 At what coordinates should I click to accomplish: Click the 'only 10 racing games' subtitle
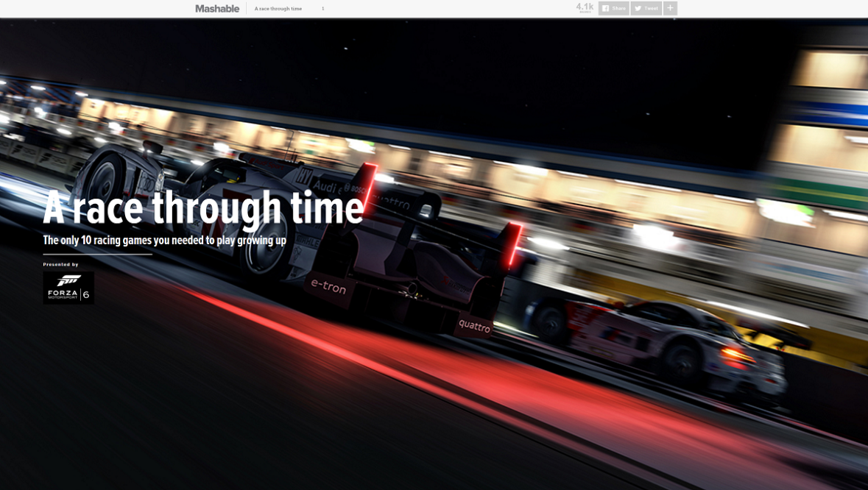click(164, 241)
